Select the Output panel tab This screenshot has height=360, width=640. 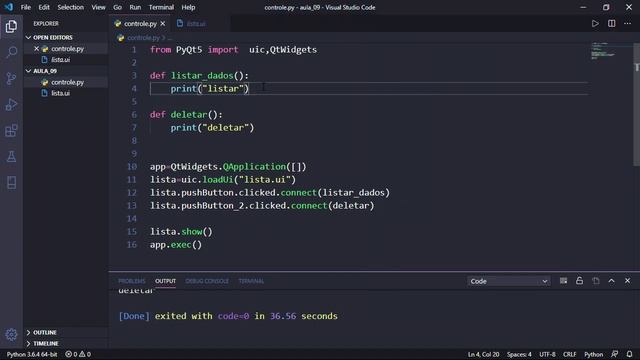tap(165, 281)
